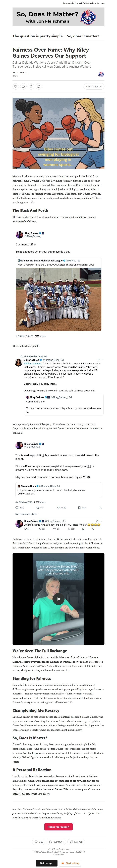
Task: Click the LIKE button at the bottom
Action: 39,842
